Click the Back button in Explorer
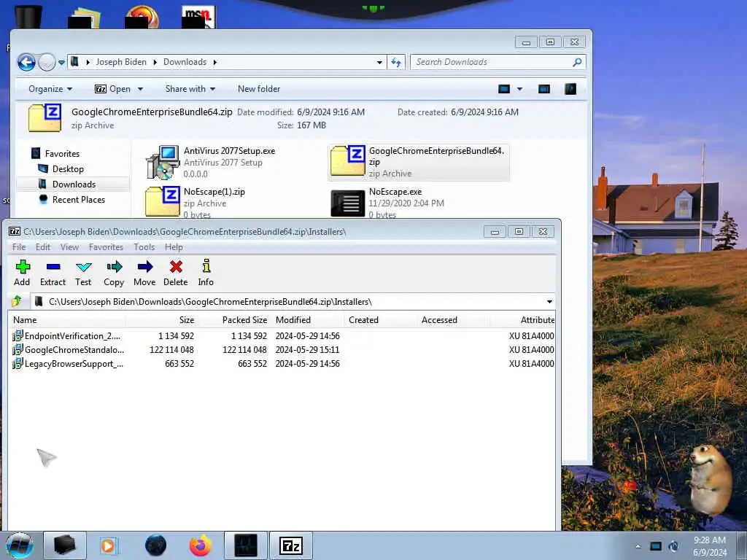The height and width of the screenshot is (560, 747). click(x=27, y=62)
